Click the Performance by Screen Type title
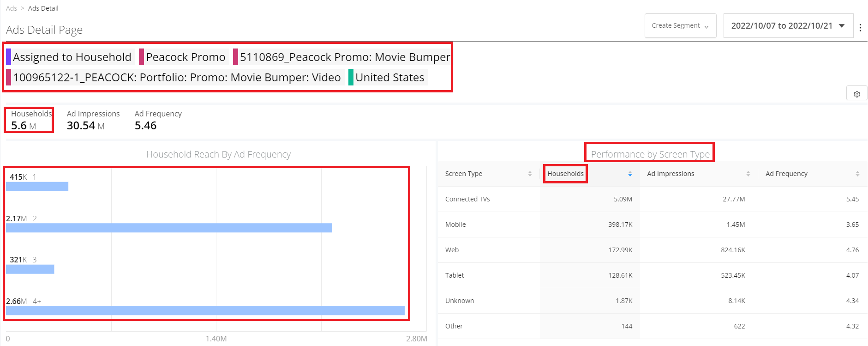Screen dimensions: 868x346 click(650, 154)
